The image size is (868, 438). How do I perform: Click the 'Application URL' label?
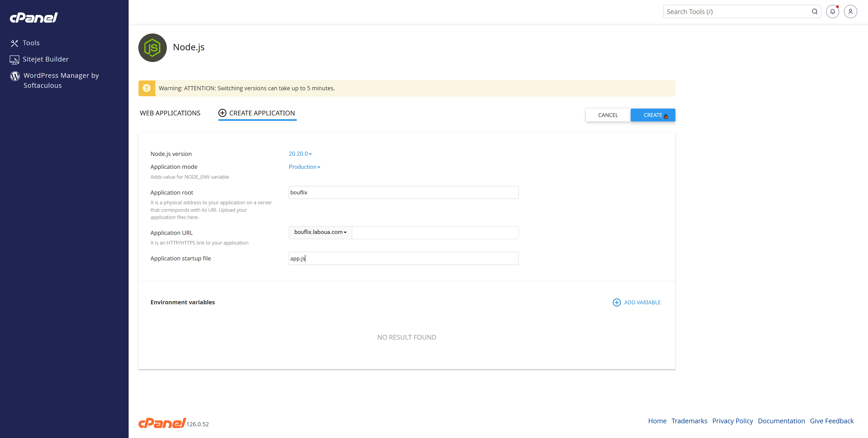point(171,233)
